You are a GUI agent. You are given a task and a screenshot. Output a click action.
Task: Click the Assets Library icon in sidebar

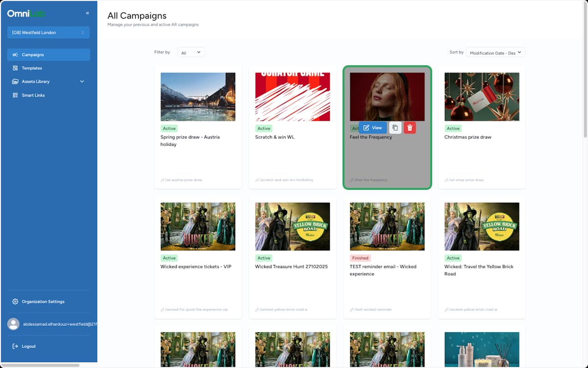pyautogui.click(x=16, y=81)
